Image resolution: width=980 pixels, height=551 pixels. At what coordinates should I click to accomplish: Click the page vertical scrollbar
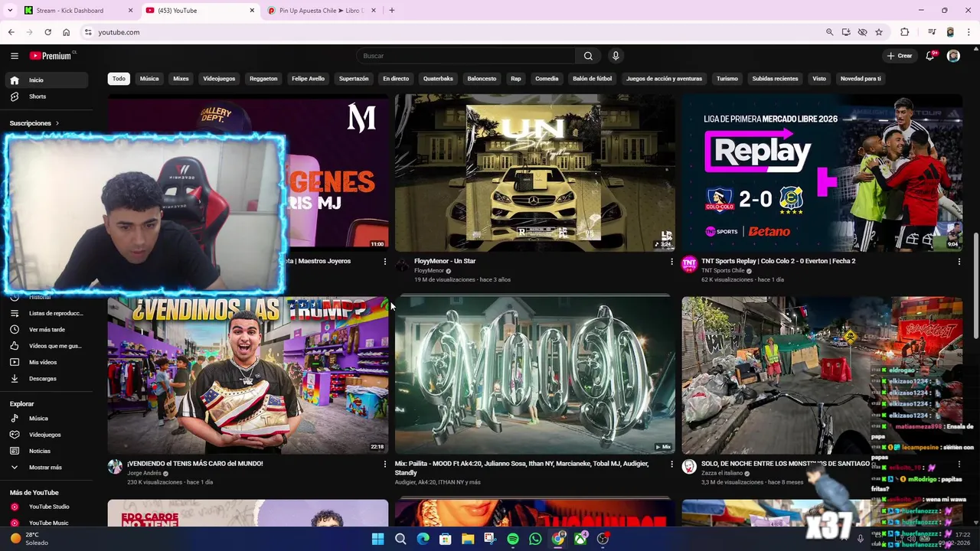975,286
